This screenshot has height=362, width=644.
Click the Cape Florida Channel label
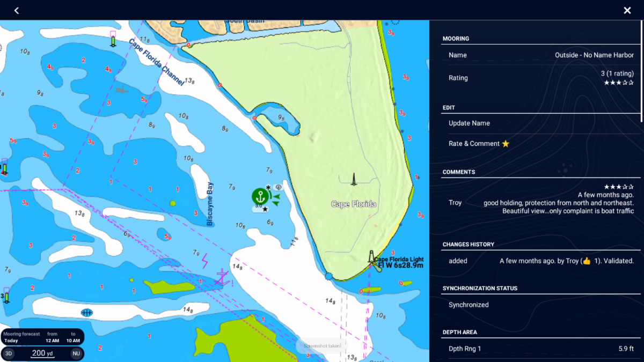157,62
